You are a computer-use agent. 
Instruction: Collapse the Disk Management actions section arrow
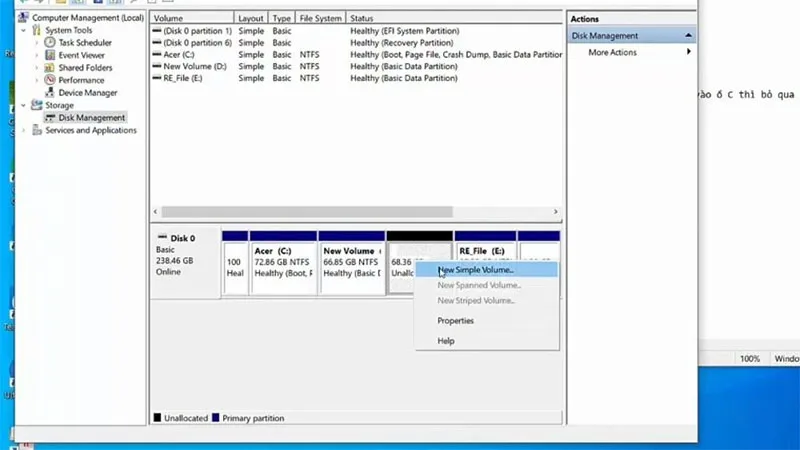[x=688, y=35]
